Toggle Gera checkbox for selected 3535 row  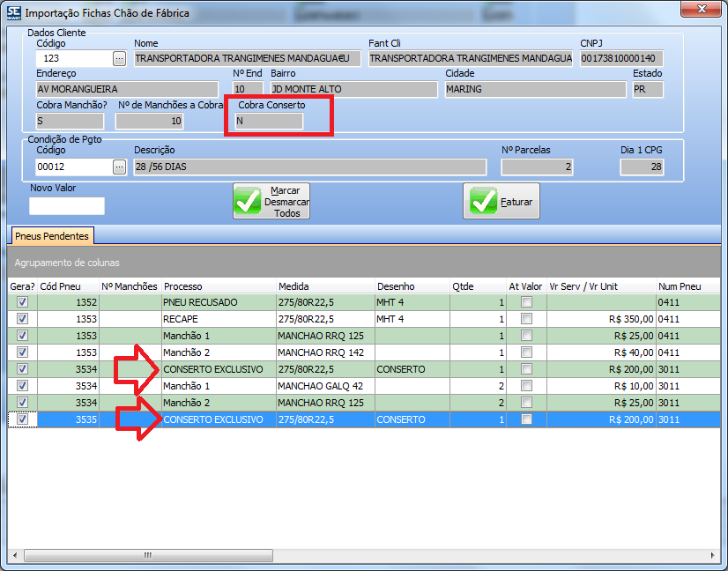coord(23,419)
